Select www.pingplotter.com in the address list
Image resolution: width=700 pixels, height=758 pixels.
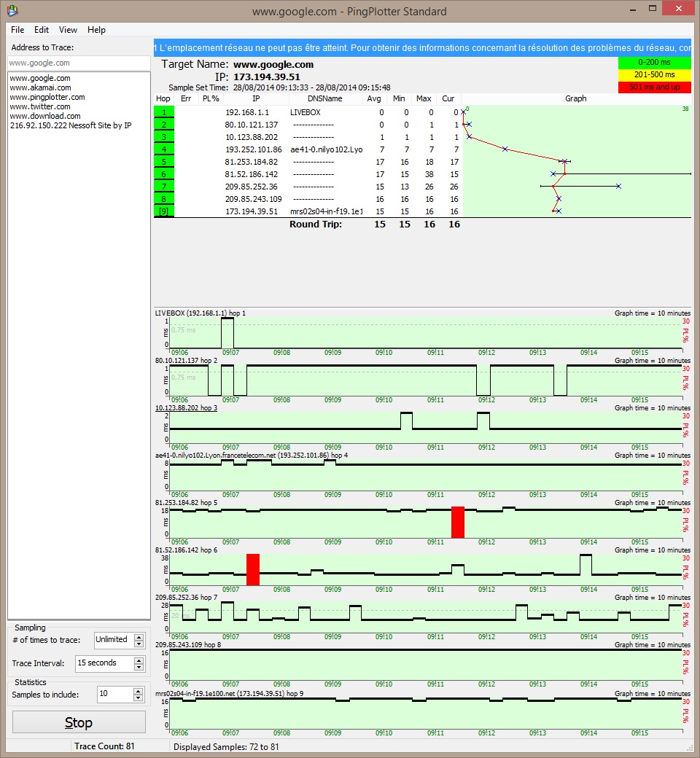(47, 97)
